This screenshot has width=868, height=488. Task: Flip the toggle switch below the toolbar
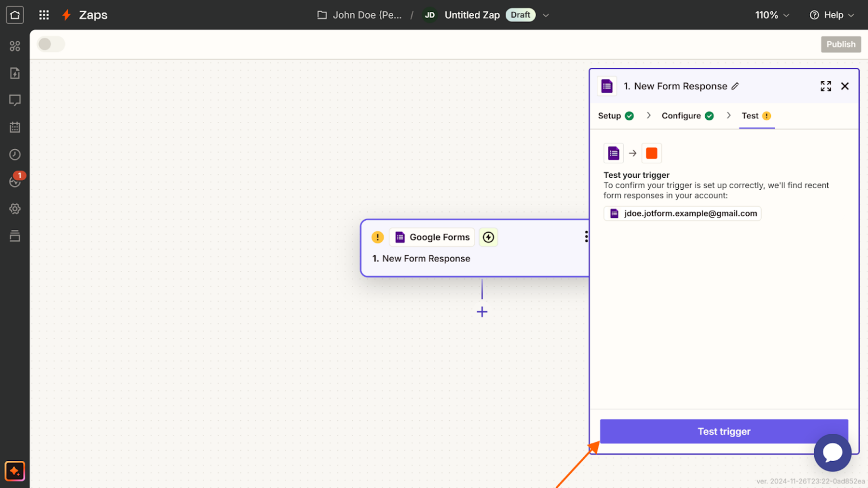[x=50, y=43]
